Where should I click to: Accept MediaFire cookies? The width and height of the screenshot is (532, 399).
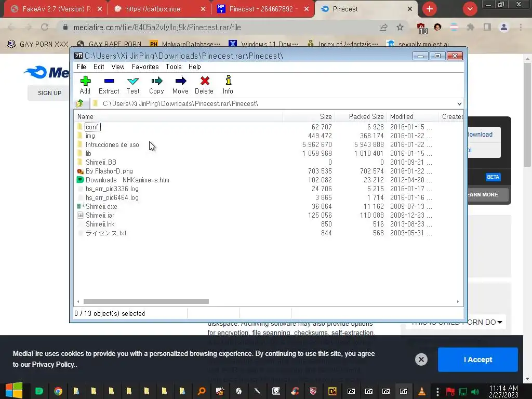pyautogui.click(x=478, y=360)
